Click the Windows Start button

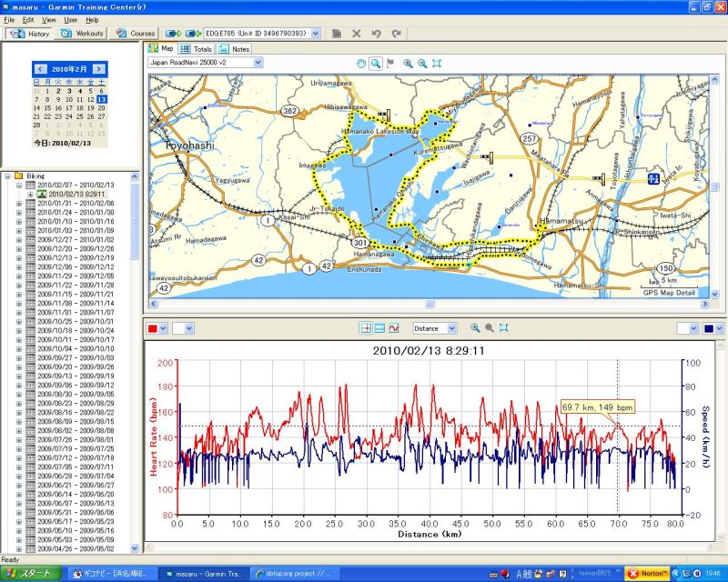31,574
